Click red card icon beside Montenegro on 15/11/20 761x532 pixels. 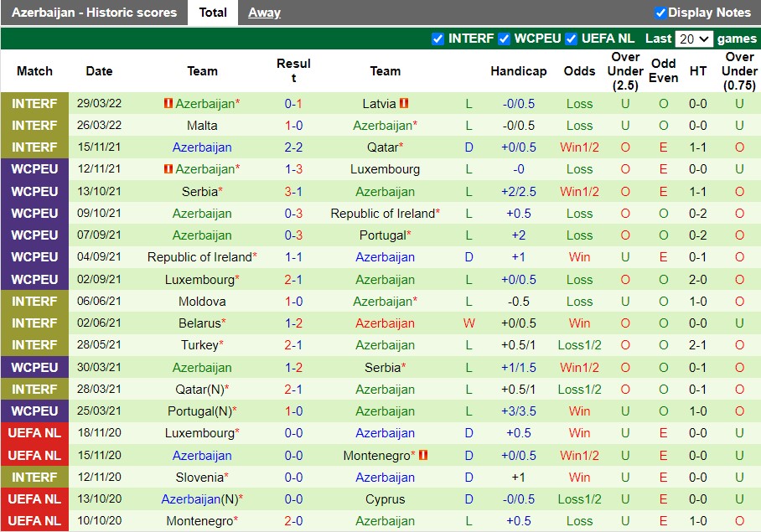click(422, 455)
